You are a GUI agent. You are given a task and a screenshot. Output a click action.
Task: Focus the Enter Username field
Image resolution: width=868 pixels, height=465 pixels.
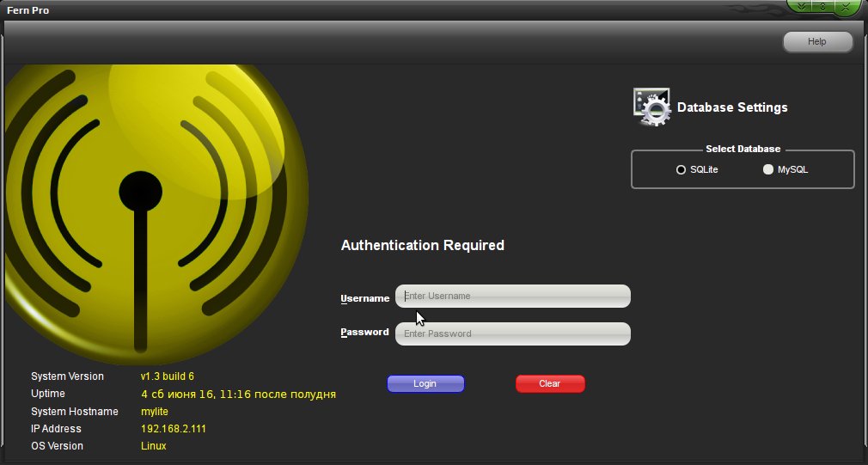512,297
